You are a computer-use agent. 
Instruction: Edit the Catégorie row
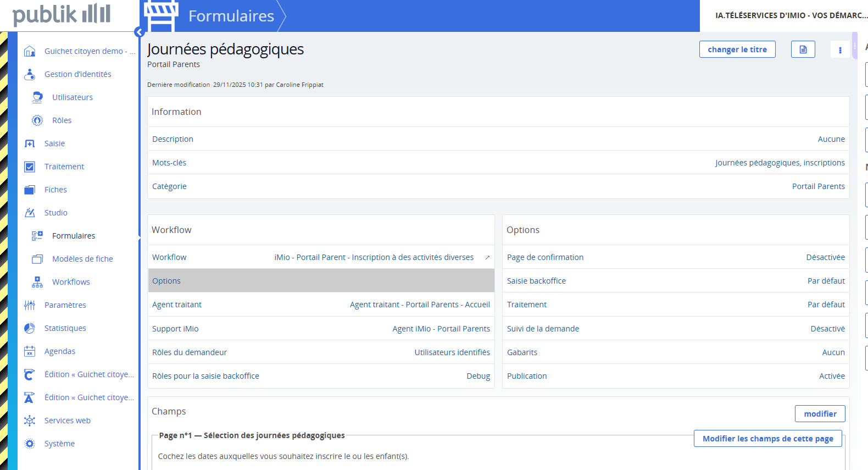click(498, 186)
